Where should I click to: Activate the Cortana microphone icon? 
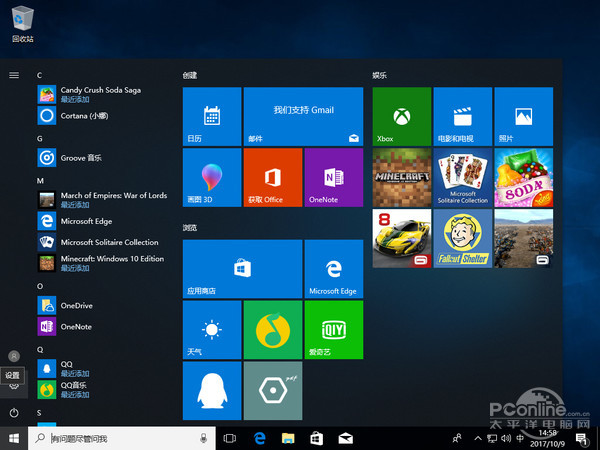(204, 439)
